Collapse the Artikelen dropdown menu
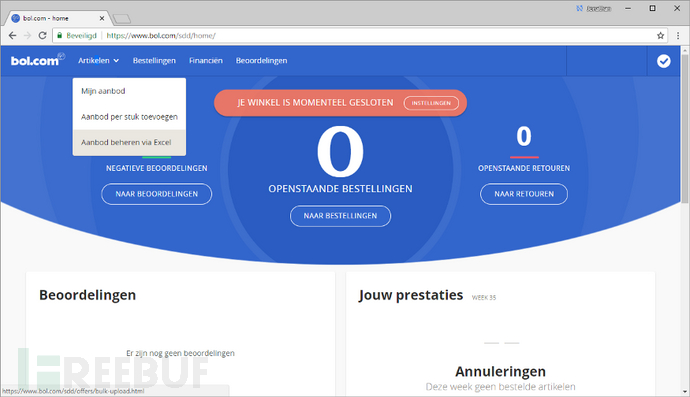This screenshot has width=690, height=397. 98,60
